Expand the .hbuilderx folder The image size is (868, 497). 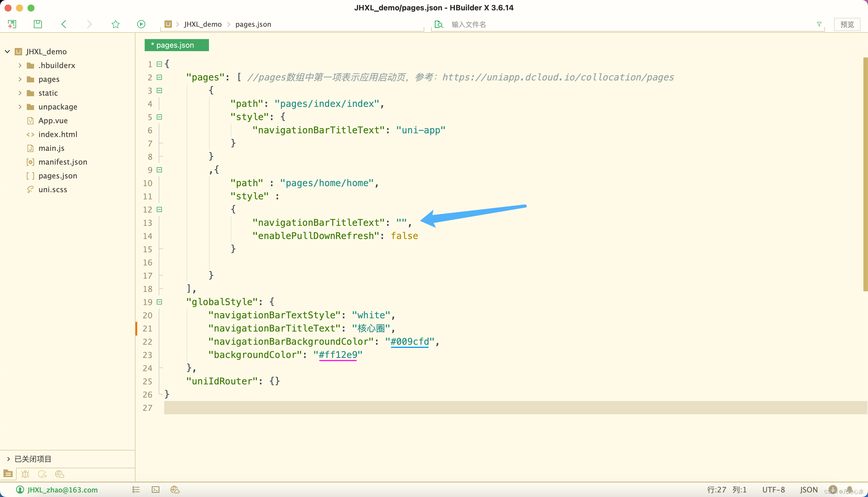click(x=20, y=65)
